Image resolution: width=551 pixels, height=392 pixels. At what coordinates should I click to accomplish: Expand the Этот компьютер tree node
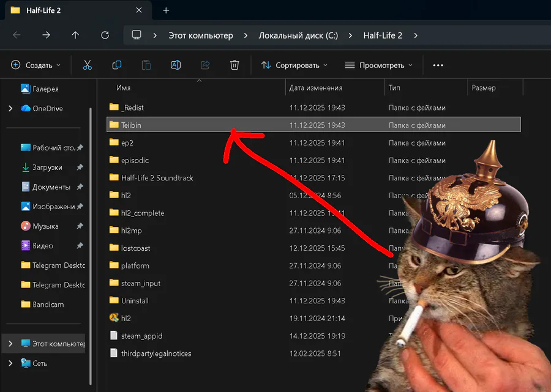[x=10, y=344]
